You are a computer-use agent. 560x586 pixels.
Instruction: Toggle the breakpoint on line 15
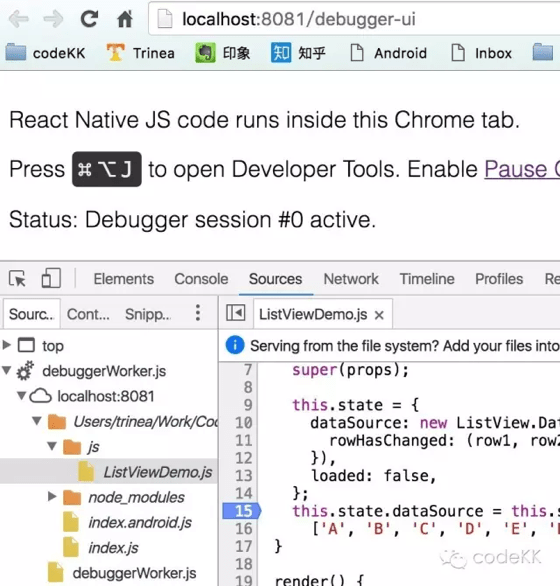[241, 511]
